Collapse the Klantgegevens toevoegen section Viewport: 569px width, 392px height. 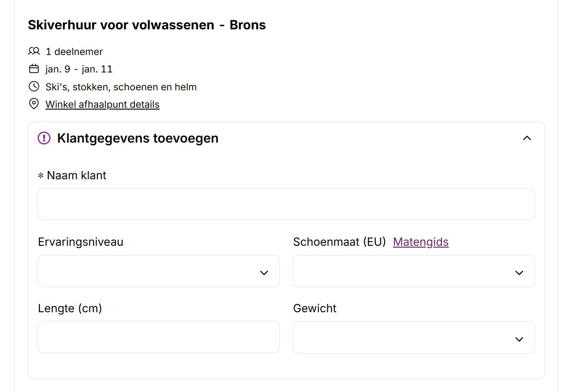[527, 138]
